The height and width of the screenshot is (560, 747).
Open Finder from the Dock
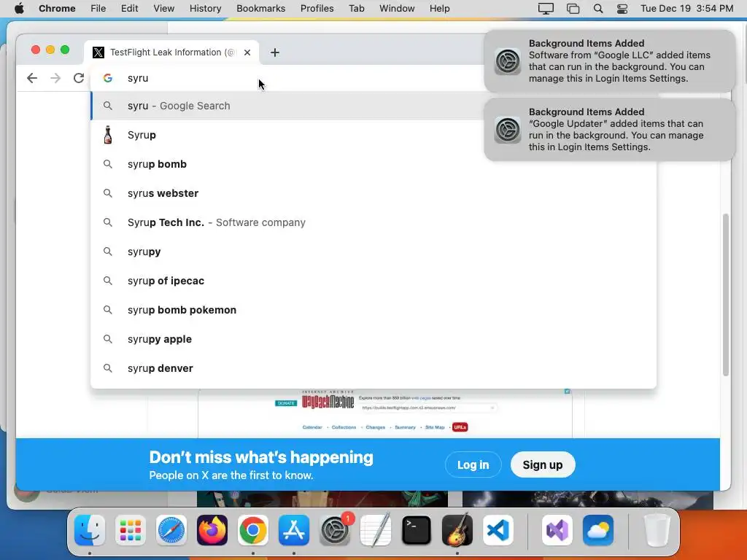pyautogui.click(x=90, y=530)
